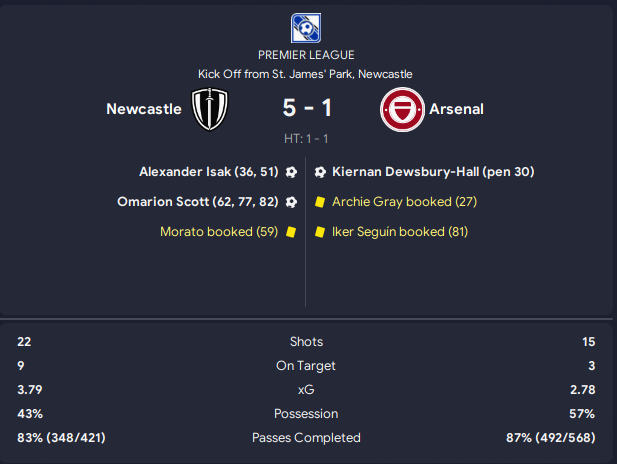Image resolution: width=617 pixels, height=464 pixels.
Task: Open the Newcastle team name link
Action: [x=143, y=109]
